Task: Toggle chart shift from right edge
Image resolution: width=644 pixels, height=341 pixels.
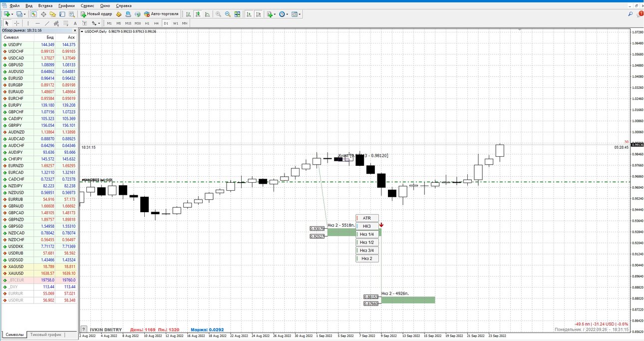Action: (258, 14)
